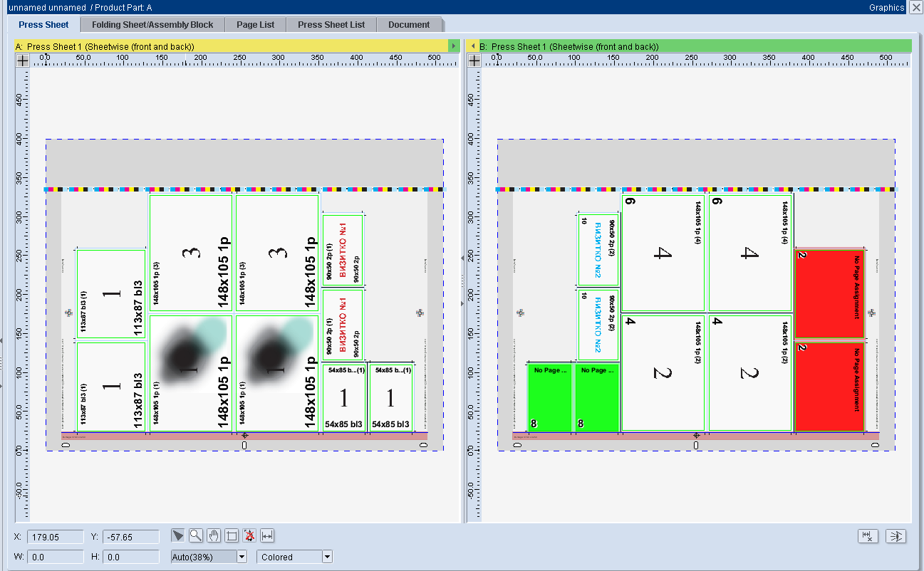The width and height of the screenshot is (924, 571).
Task: Select upper ВИЗИТКО №1 card in view A
Action: click(x=343, y=250)
